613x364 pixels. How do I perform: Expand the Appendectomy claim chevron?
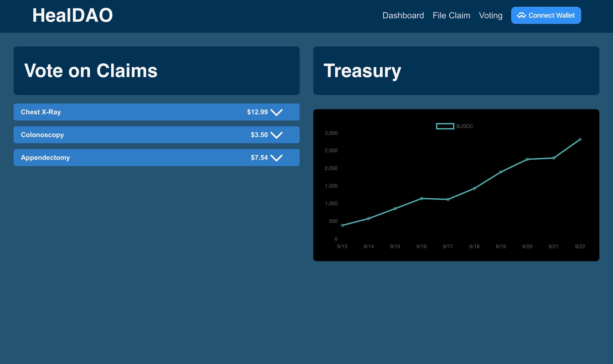pyautogui.click(x=276, y=158)
